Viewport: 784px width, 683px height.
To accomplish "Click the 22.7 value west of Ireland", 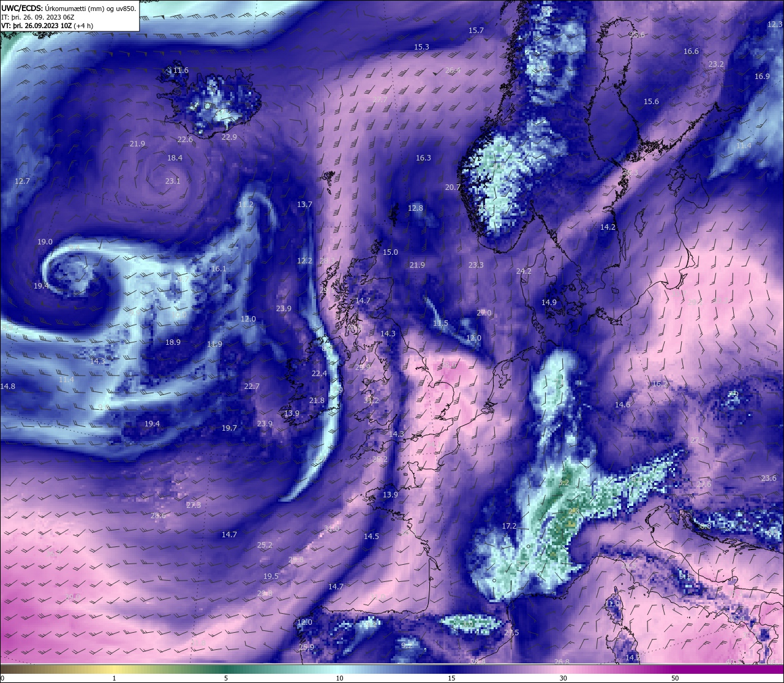I will (x=252, y=387).
